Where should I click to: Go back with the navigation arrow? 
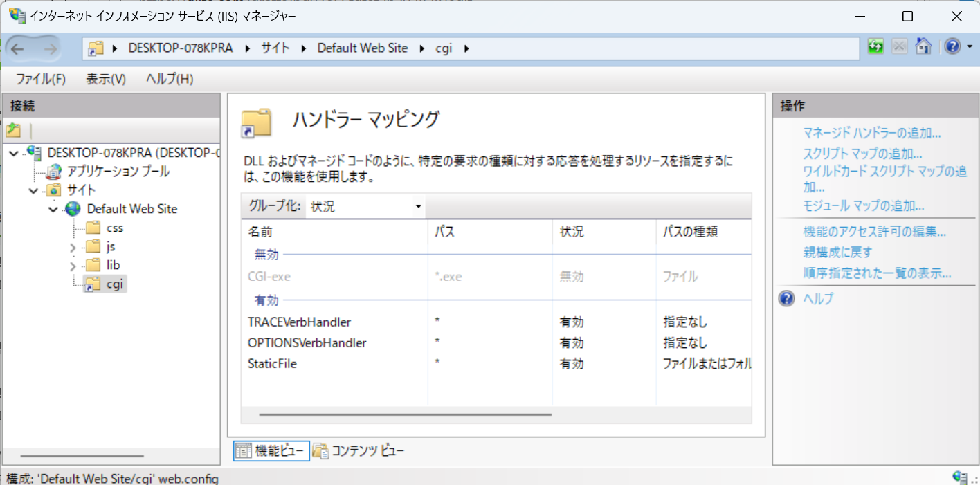(18, 48)
